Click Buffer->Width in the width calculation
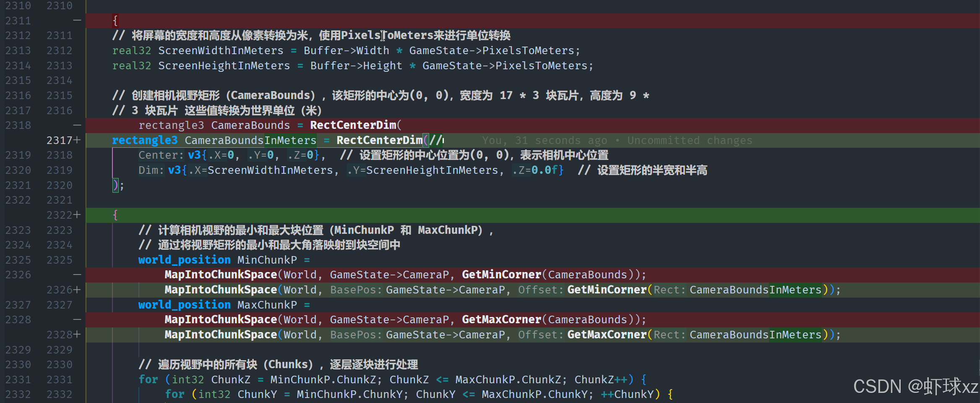This screenshot has height=403, width=980. (347, 50)
